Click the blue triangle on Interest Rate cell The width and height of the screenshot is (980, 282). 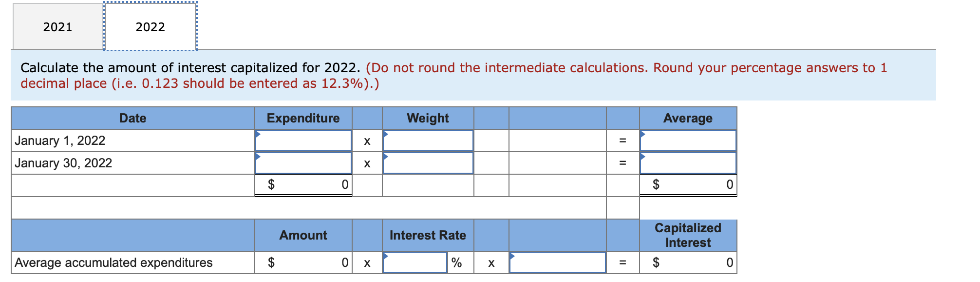385,254
